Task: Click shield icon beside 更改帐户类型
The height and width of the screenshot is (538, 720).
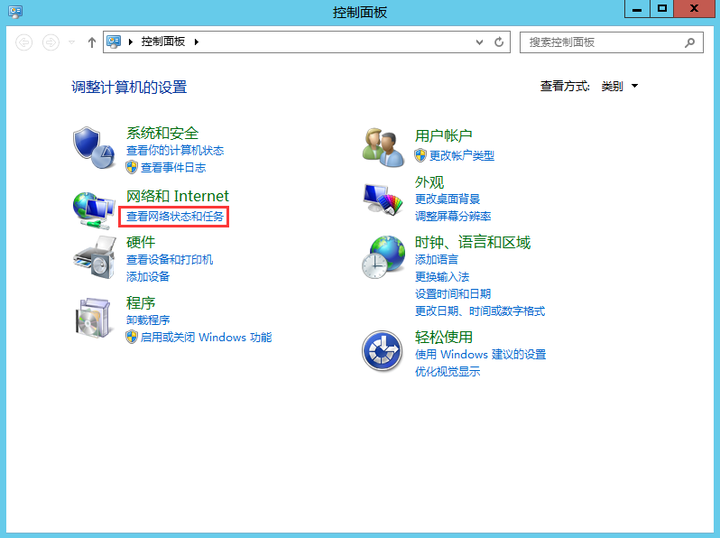Action: (x=420, y=156)
